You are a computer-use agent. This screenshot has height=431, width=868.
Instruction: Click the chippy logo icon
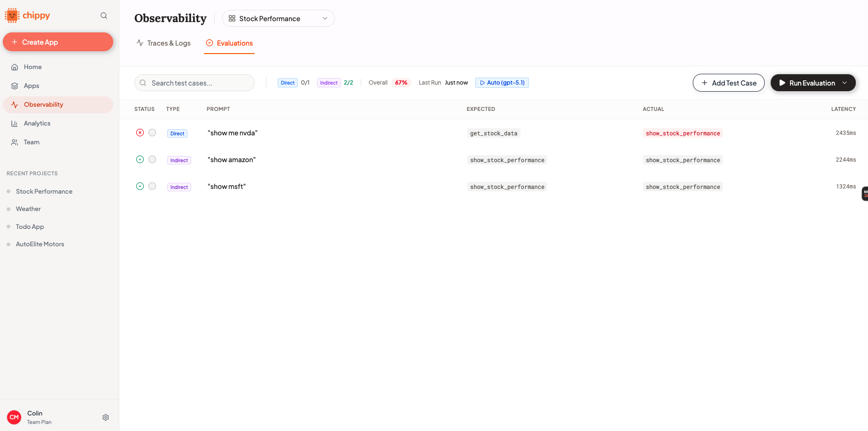pos(12,16)
